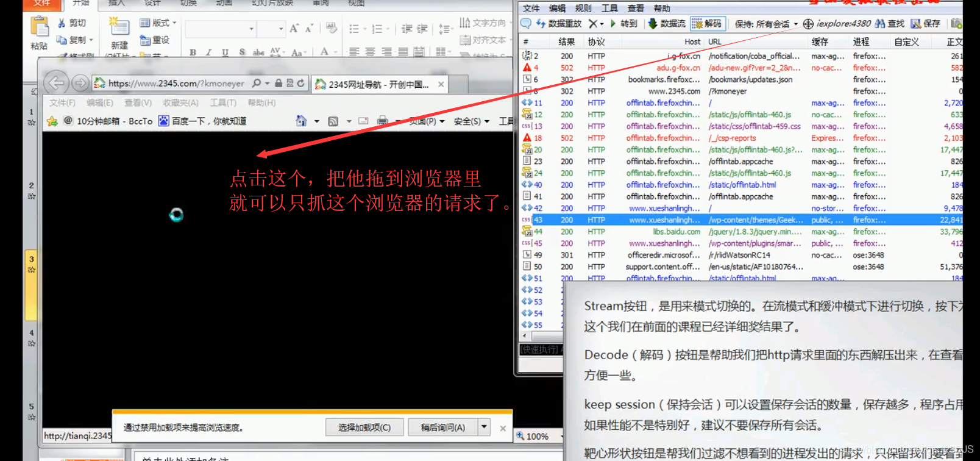
Task: Click the Grow Font icon in ribbon
Action: (x=294, y=29)
